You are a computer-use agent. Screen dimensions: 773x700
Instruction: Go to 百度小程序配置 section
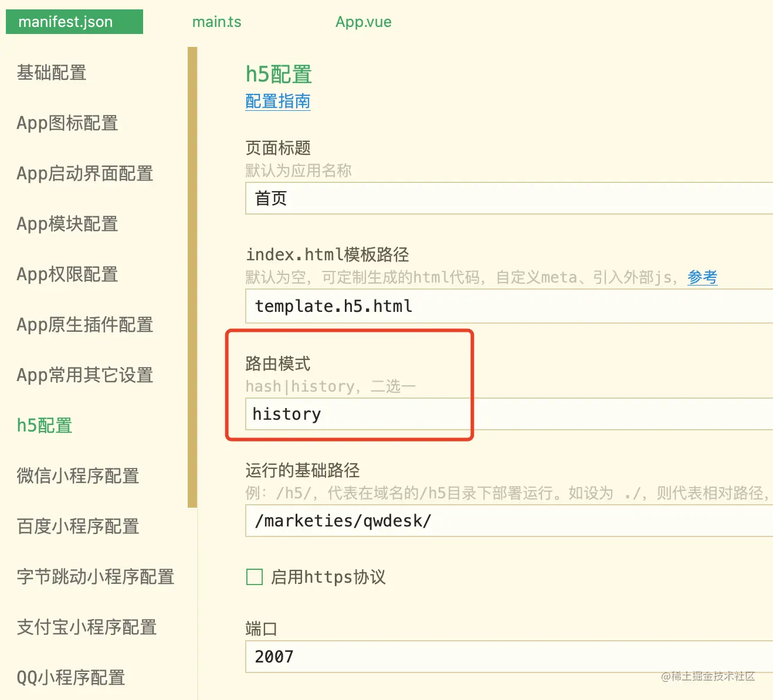pos(78,526)
